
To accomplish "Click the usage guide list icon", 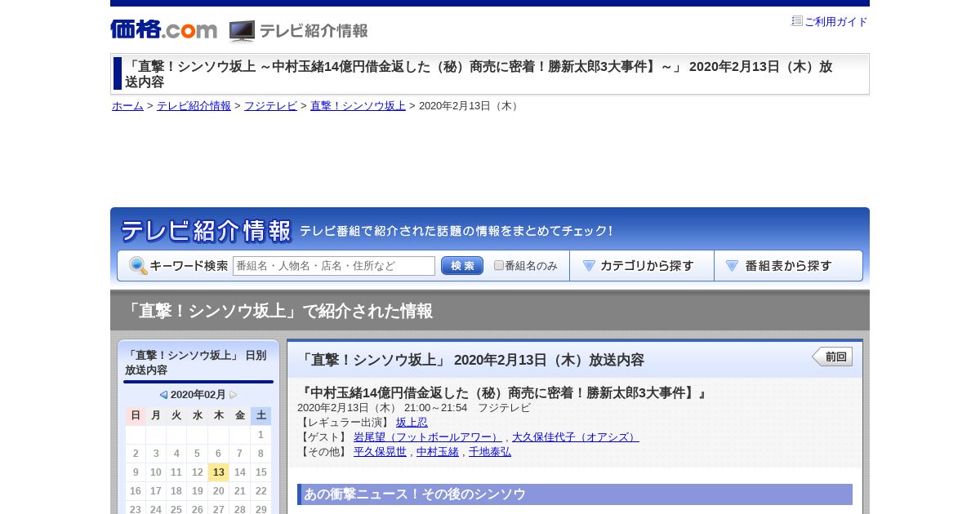I will (x=797, y=21).
